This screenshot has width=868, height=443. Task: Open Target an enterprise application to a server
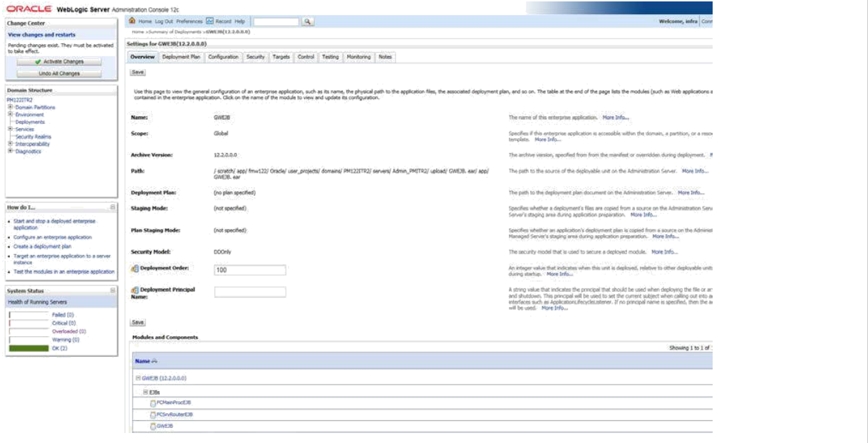coord(62,259)
